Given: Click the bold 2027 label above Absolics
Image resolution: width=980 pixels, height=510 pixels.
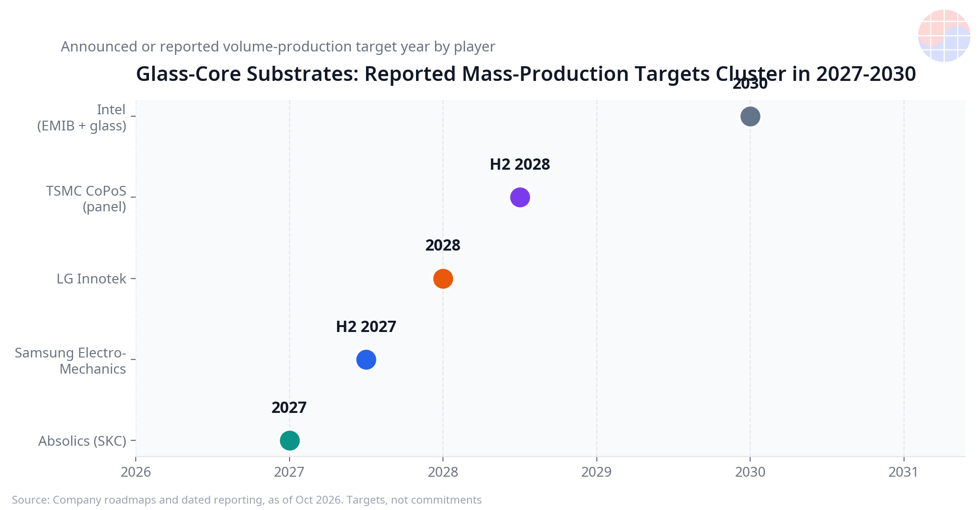Looking at the screenshot, I should click(289, 408).
